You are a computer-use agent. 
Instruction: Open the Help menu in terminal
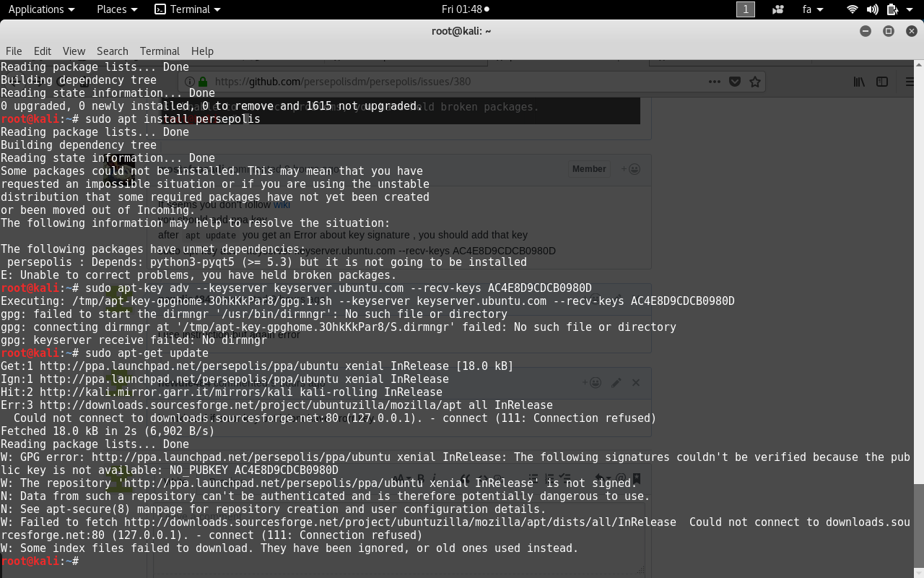[x=202, y=51]
